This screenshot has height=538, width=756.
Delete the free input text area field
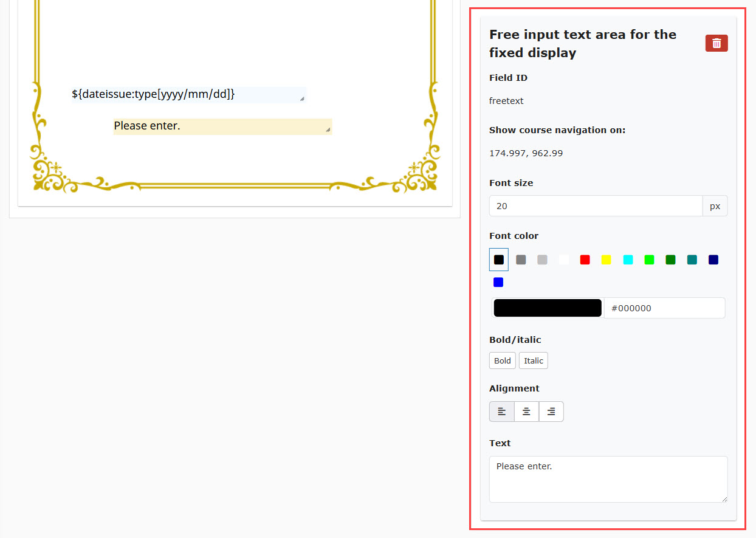click(716, 43)
